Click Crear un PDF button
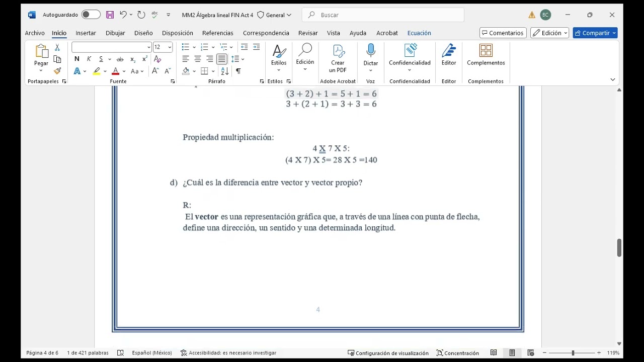The width and height of the screenshot is (644, 362). tap(338, 58)
